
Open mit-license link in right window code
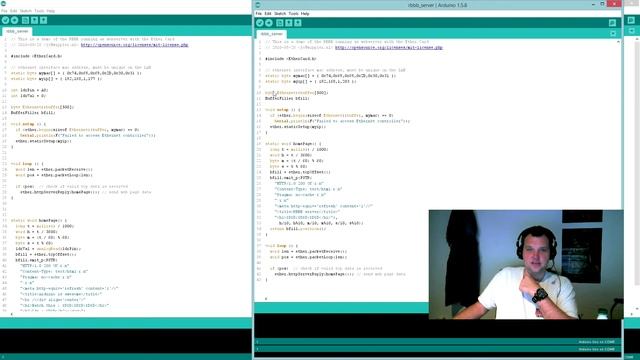(x=389, y=48)
